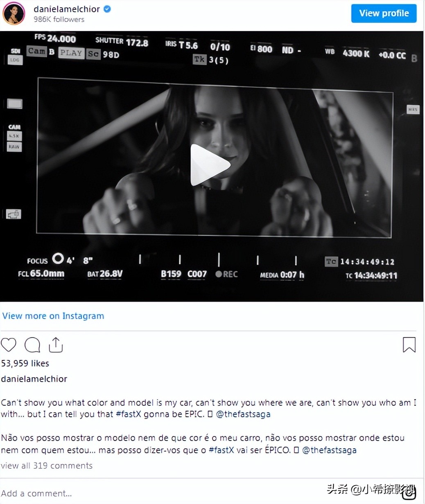
Task: Open comments via speech bubble icon
Action: (32, 345)
